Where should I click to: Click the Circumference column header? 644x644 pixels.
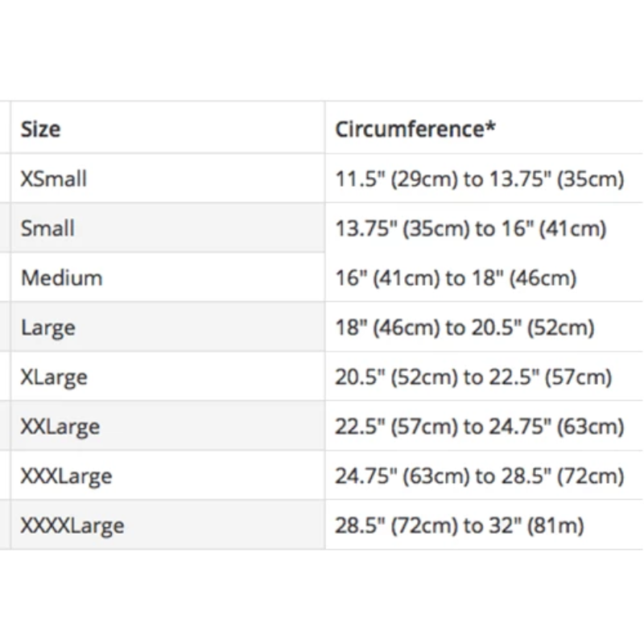coord(415,129)
